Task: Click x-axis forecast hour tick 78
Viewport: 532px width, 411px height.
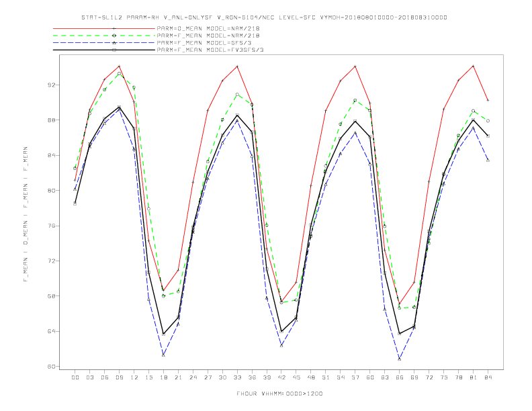Action: (x=459, y=377)
